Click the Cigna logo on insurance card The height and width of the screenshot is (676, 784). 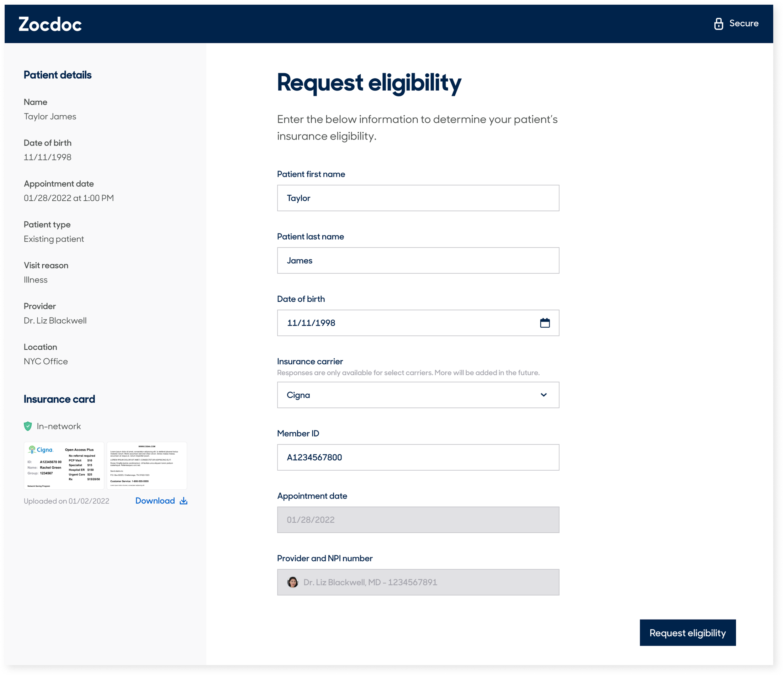tap(41, 450)
